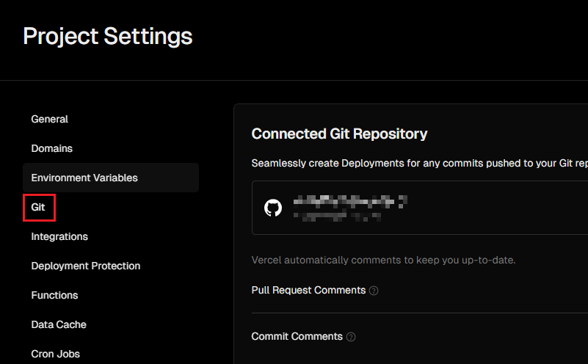Click the GitHub logo icon of connected repository
This screenshot has width=588, height=364.
tap(273, 208)
